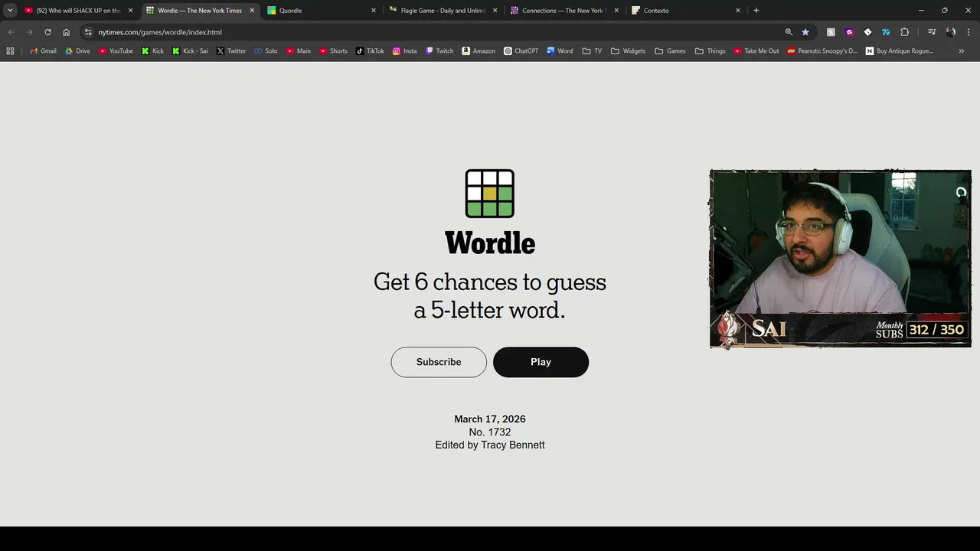Open the apps grid in bookmarks bar
Image resolution: width=980 pixels, height=551 pixels.
(10, 51)
